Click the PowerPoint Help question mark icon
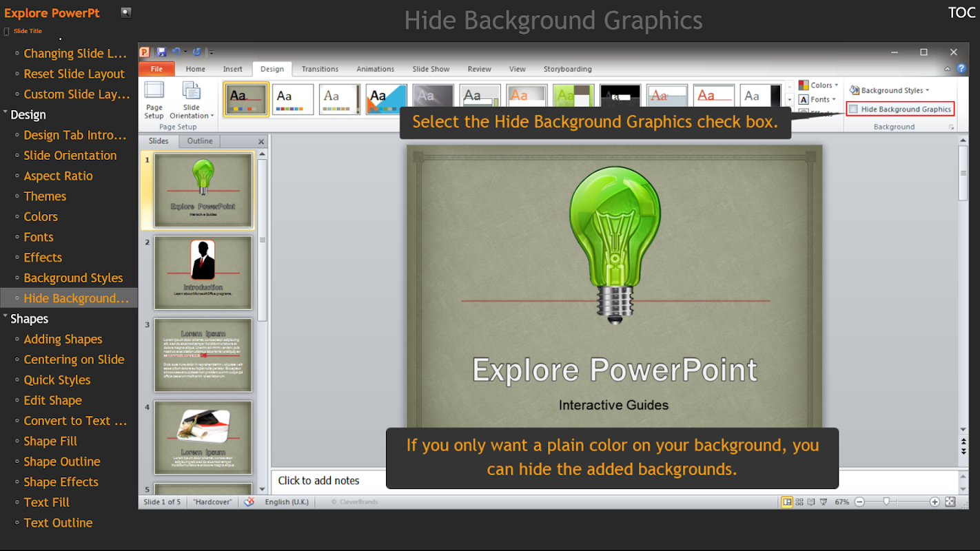This screenshot has width=980, height=551. (961, 69)
